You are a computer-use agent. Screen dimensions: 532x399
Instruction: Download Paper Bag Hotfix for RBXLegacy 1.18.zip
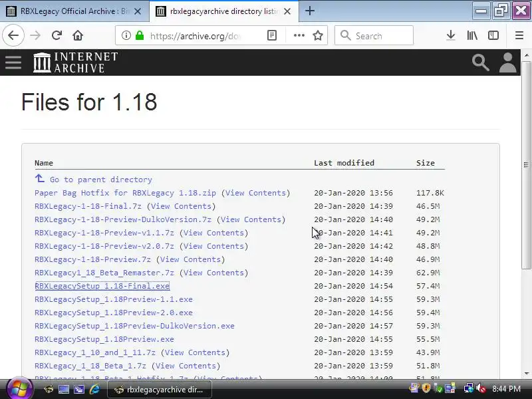125,193
